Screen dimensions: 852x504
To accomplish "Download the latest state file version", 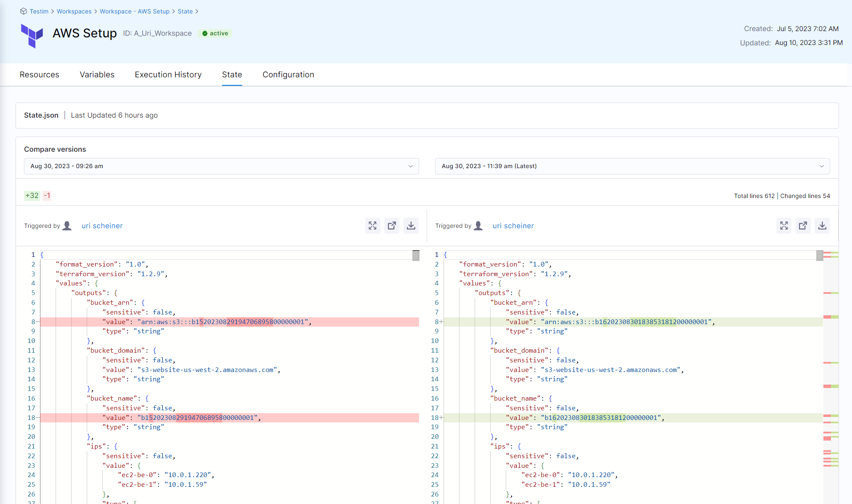I will tap(822, 226).
